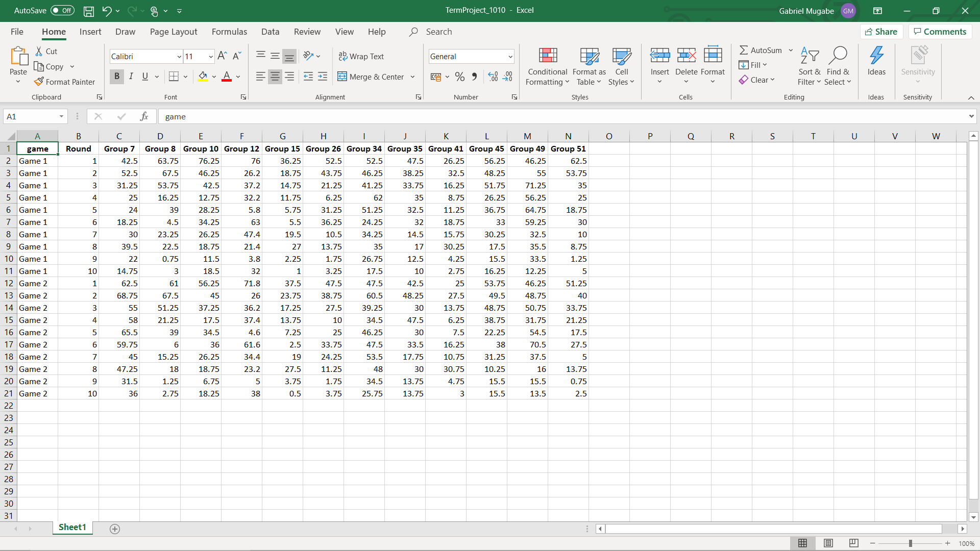Click the Home tab
Viewport: 980px width, 551px height.
point(54,32)
